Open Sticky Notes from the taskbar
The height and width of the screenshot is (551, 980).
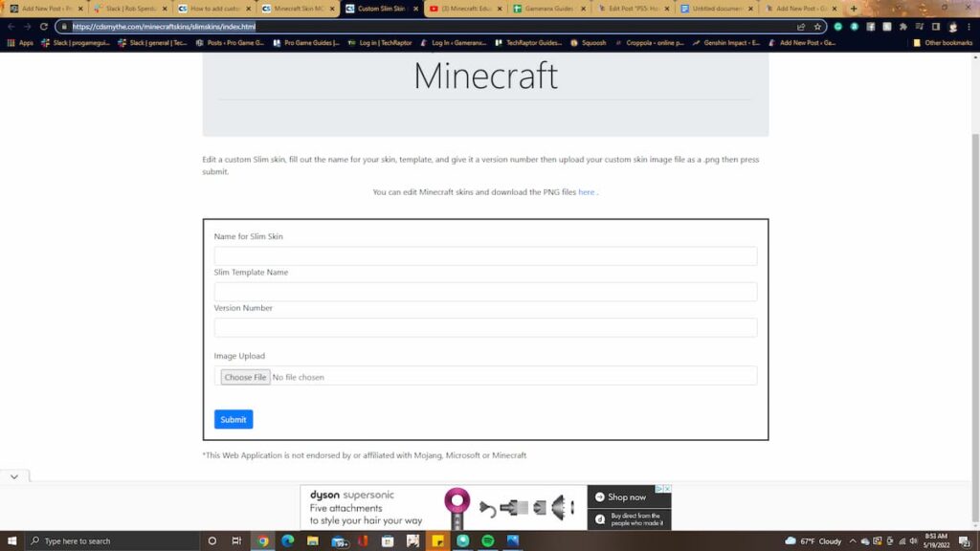438,541
